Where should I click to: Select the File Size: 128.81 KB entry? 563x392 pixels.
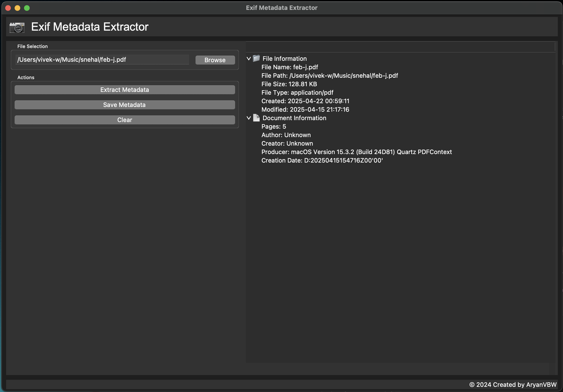tap(289, 84)
